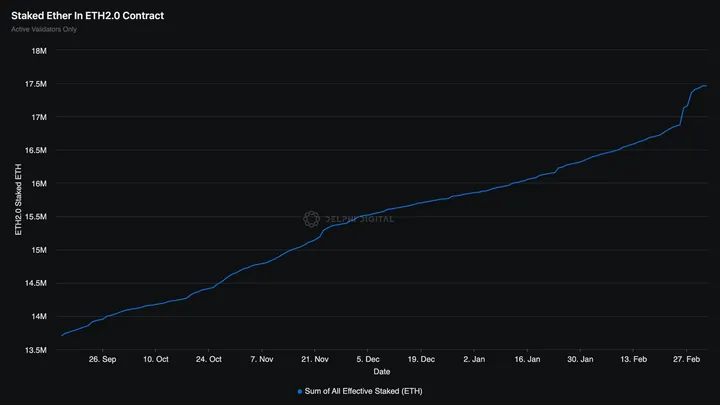Click the 27. Feb date tick
Viewport: 720px width, 405px height.
coord(686,358)
